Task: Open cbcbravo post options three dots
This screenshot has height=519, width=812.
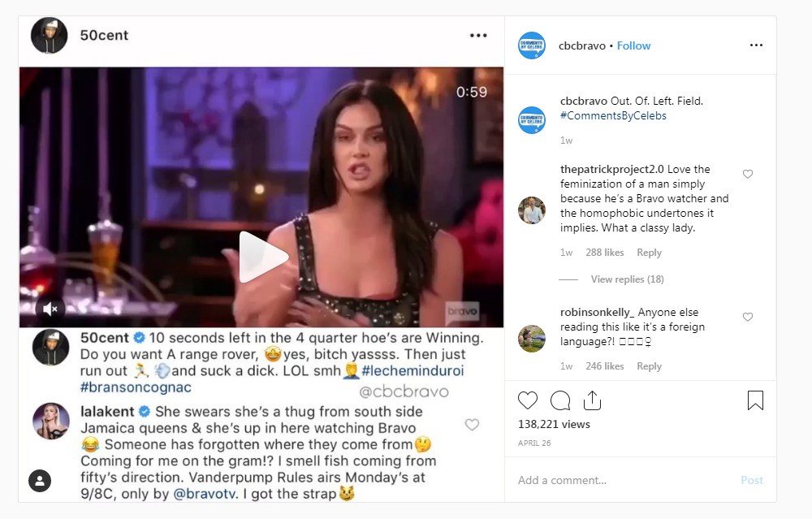Action: coord(756,45)
